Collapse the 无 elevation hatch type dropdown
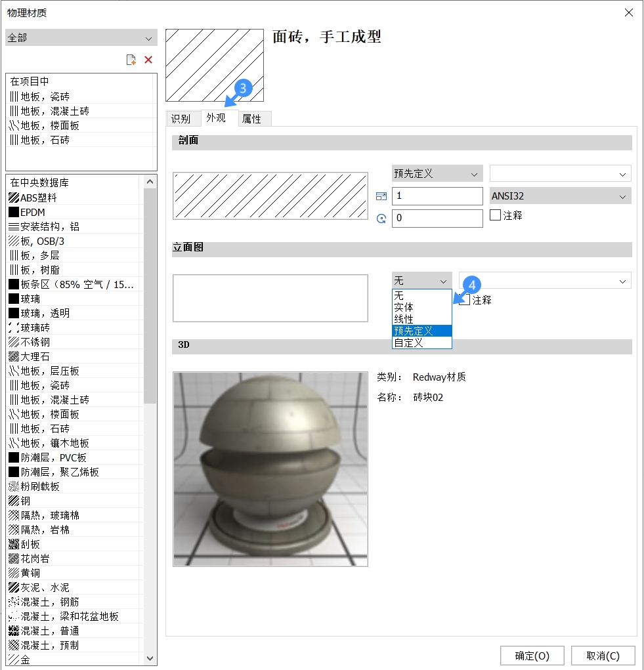644x670 pixels. (x=421, y=281)
